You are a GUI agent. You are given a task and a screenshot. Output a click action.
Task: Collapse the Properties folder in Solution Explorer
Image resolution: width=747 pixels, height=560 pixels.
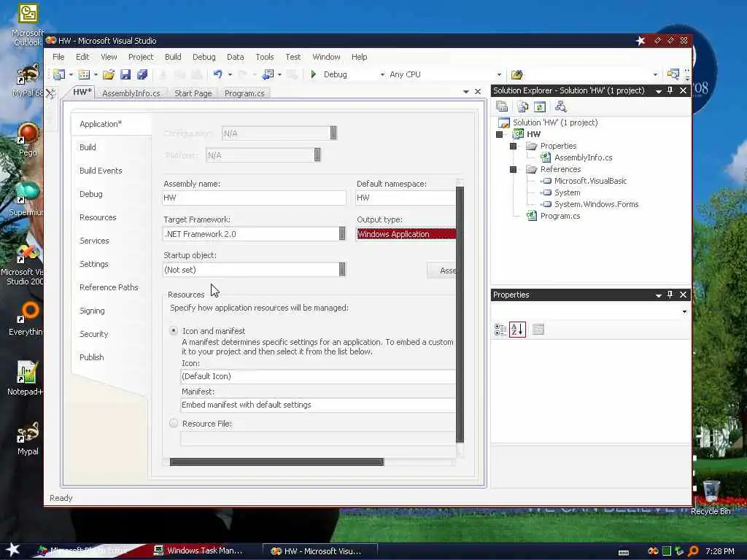click(x=513, y=146)
